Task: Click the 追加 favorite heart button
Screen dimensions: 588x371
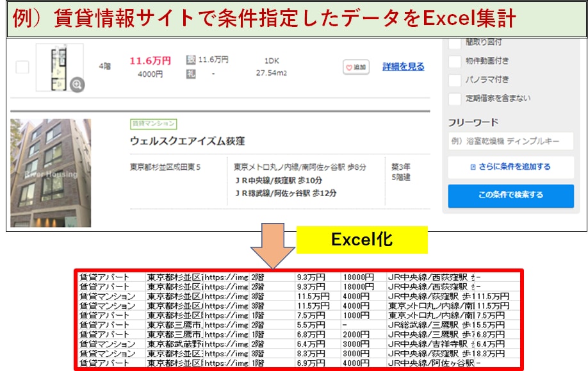Action: tap(356, 67)
